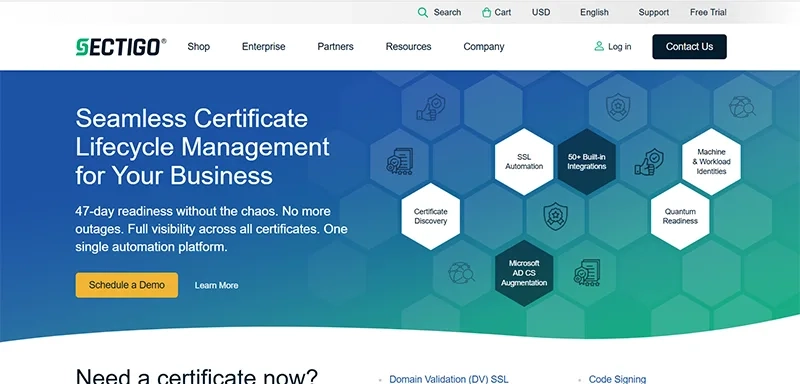Image resolution: width=800 pixels, height=384 pixels.
Task: Open the USD currency selector
Action: (541, 12)
